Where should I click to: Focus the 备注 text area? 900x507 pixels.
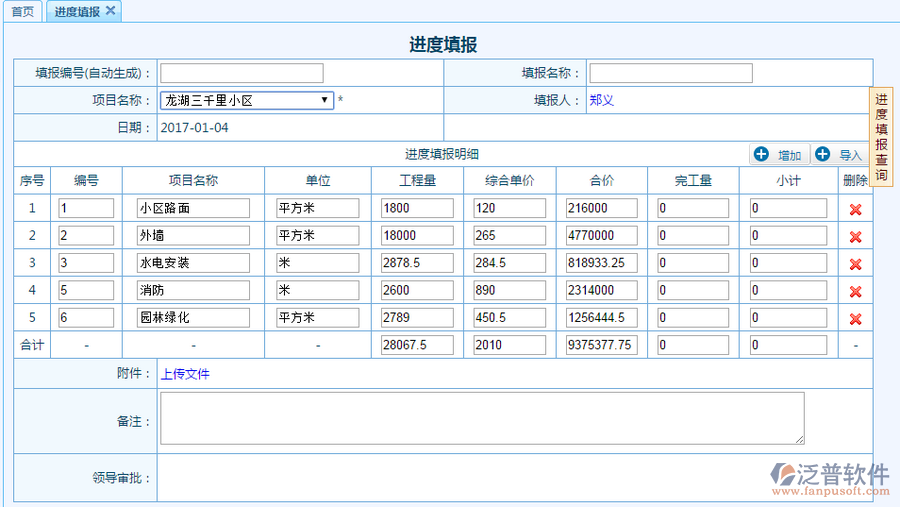pos(482,418)
